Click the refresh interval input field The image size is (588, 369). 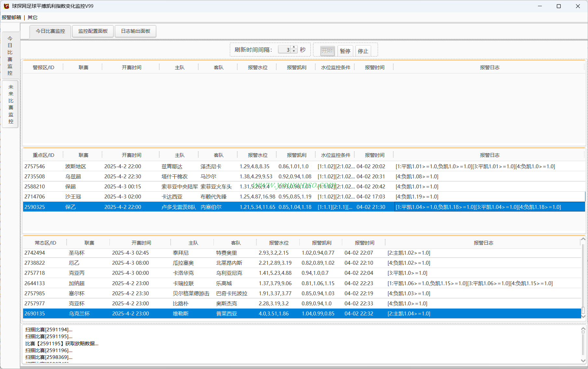tap(284, 50)
